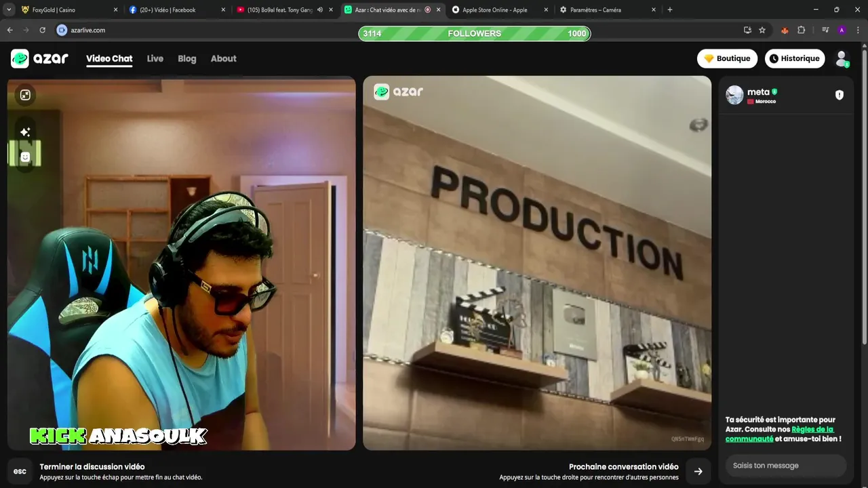This screenshot has width=868, height=488.
Task: Open the sparkle effects icon
Action: tap(25, 132)
